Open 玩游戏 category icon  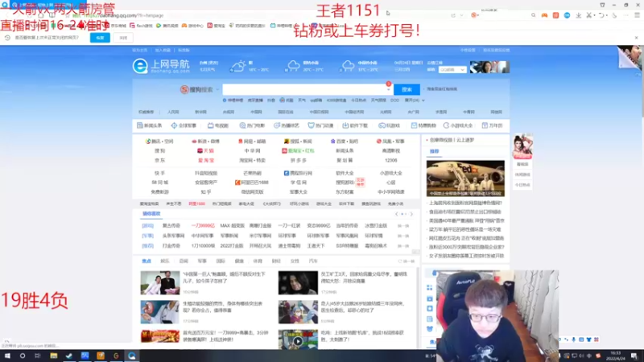coord(389,125)
